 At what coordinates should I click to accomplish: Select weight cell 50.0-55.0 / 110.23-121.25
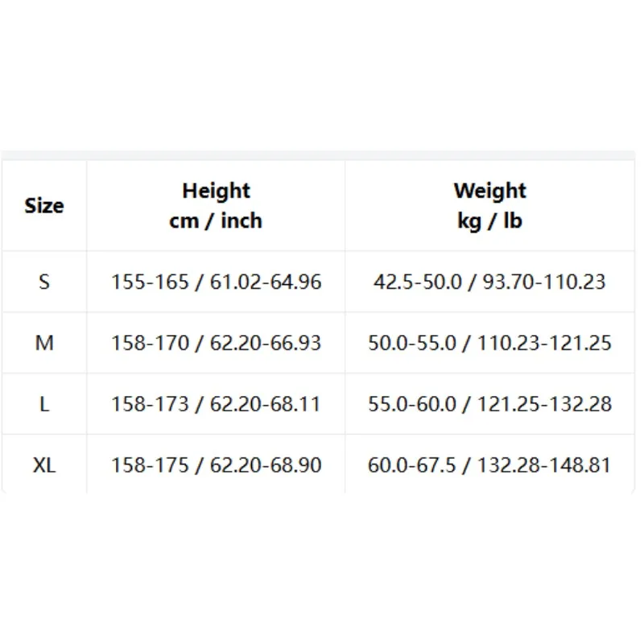click(490, 343)
